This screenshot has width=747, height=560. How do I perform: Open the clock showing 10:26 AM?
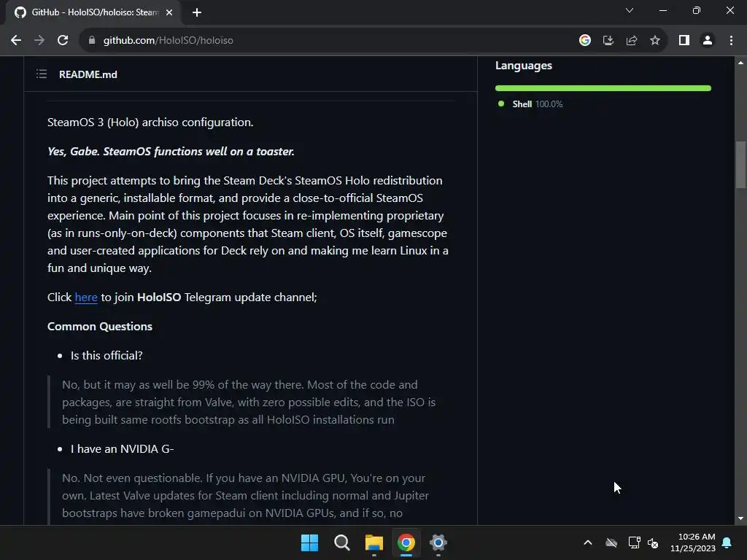point(693,542)
